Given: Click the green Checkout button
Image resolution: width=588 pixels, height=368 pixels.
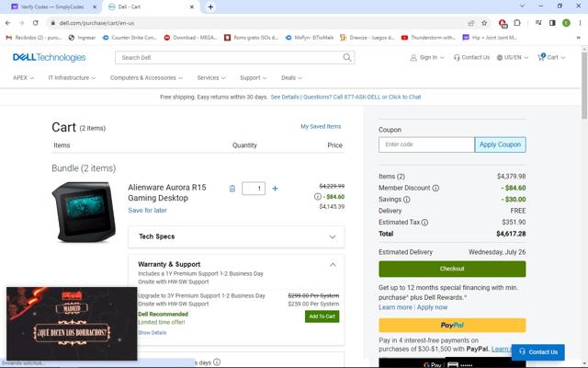Looking at the screenshot, I should click(x=452, y=269).
